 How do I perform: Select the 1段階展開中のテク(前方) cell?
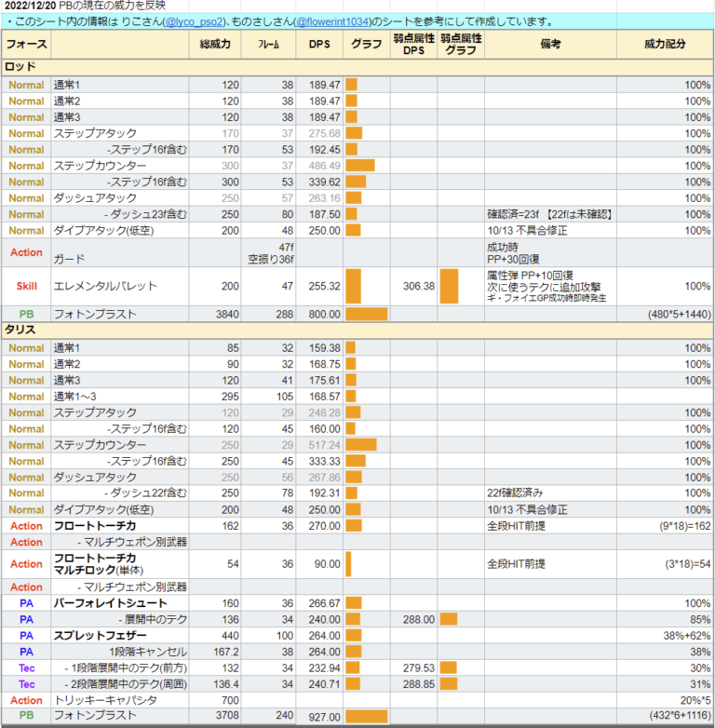coord(120,668)
